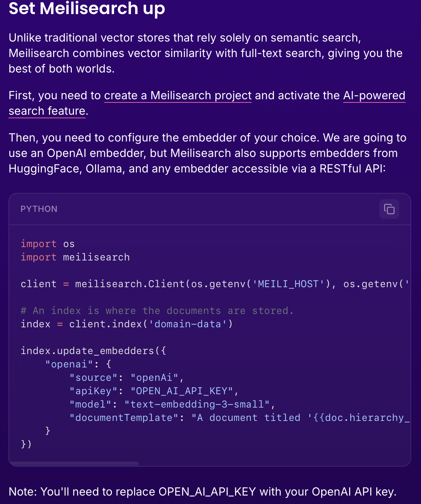Click the text-embedding-3-small model value
Image resolution: width=421 pixels, height=504 pixels.
pos(197,404)
